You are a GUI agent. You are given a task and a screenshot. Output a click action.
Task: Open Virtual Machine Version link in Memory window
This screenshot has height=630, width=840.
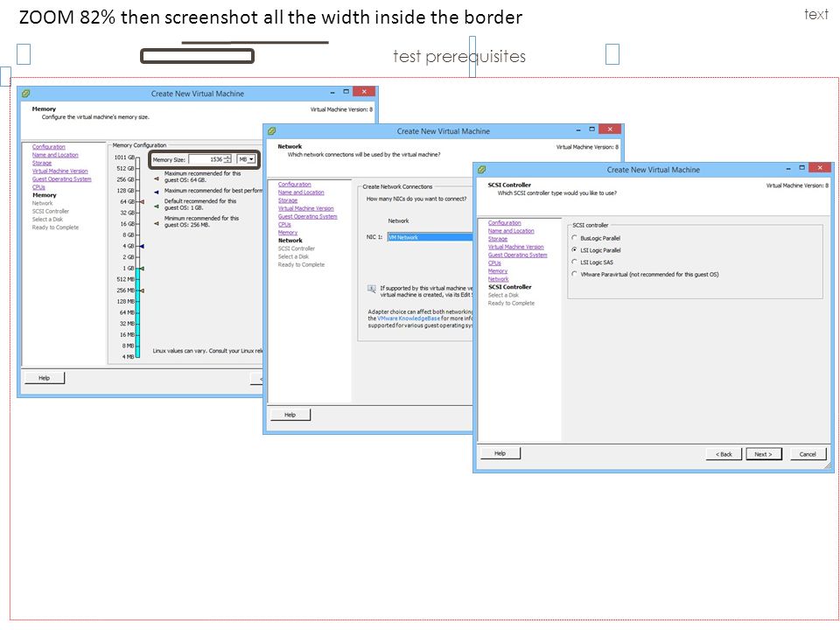(x=60, y=171)
